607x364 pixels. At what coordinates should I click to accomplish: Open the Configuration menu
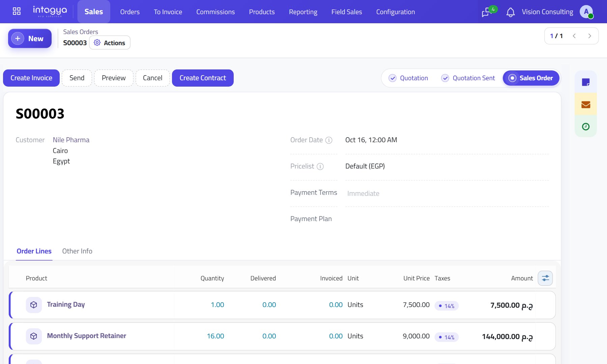[395, 12]
